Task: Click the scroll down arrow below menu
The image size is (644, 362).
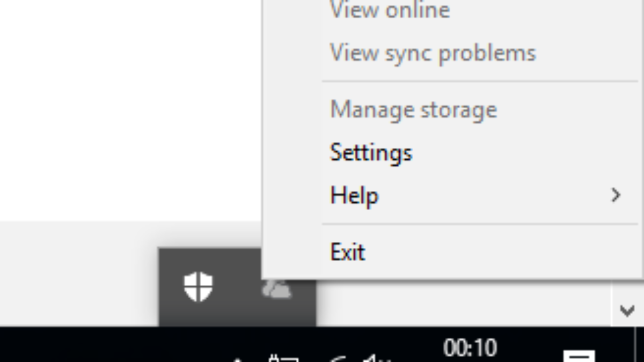Action: pos(627,311)
